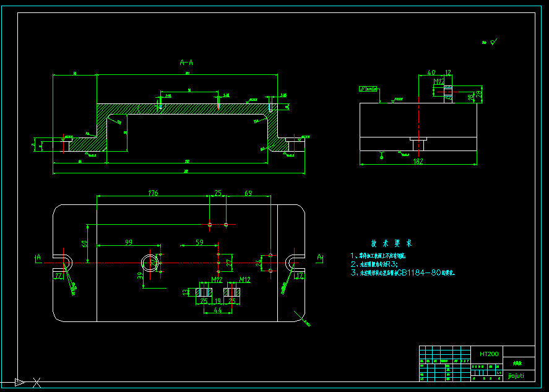Select the note line containing GB1184-80

[403, 273]
